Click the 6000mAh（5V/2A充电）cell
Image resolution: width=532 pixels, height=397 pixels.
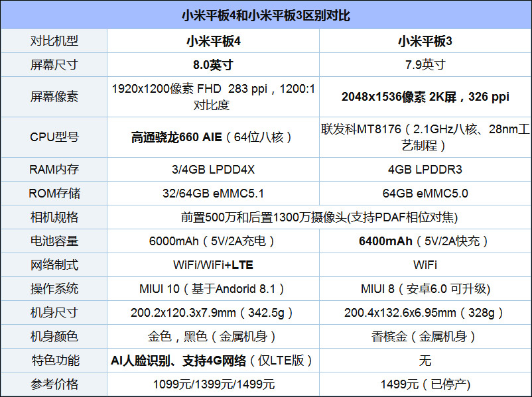coord(213,241)
